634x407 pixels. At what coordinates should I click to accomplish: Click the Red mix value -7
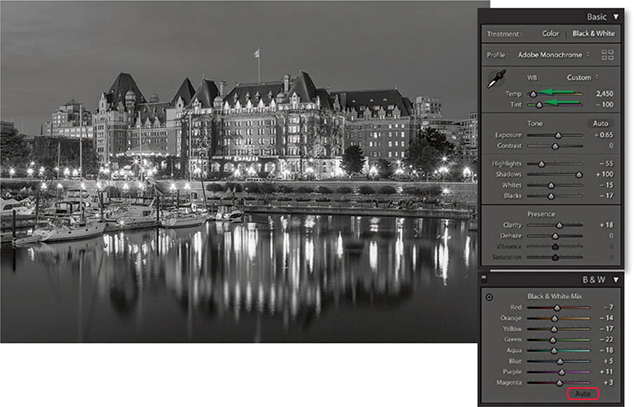[609, 308]
